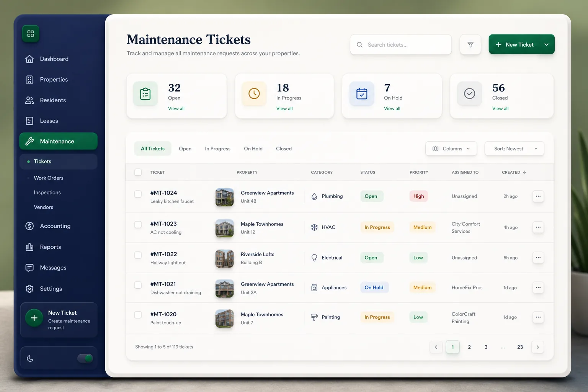Select the checkbox for ticket #MT-1023
The width and height of the screenshot is (588, 392).
[x=138, y=225]
